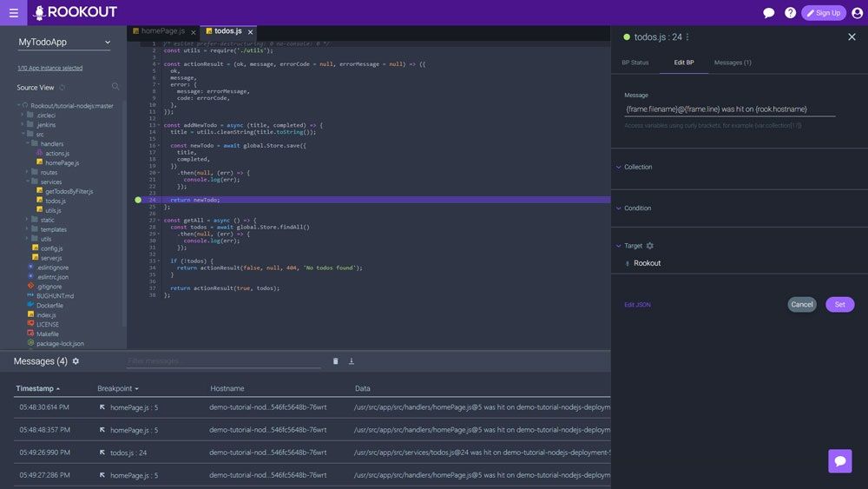Open the user account icon
This screenshot has height=489, width=868.
pos(857,13)
